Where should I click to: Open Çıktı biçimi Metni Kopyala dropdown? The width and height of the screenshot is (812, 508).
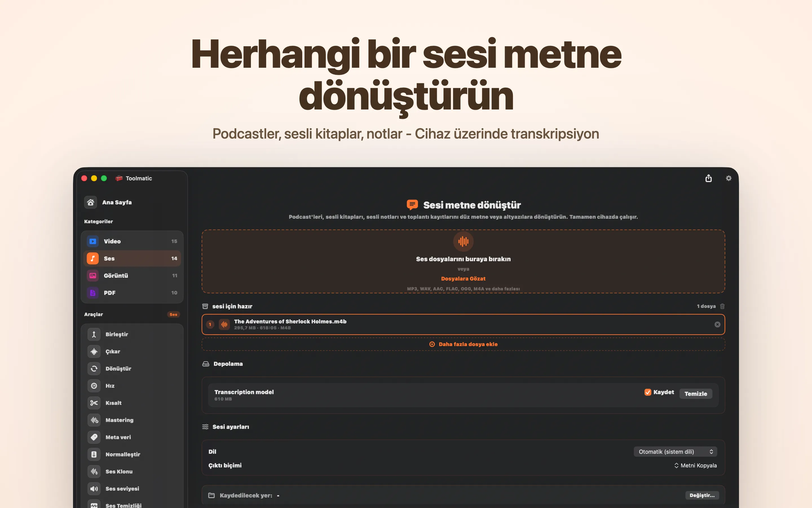pyautogui.click(x=695, y=465)
